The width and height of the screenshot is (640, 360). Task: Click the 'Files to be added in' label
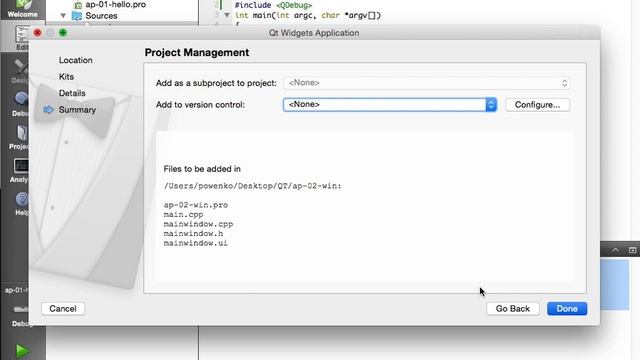(x=202, y=169)
